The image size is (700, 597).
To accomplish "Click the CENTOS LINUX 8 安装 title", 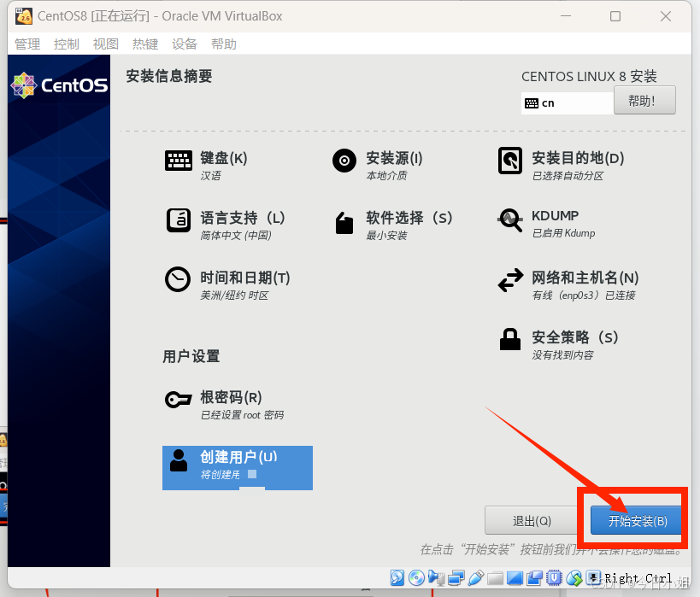I will click(589, 76).
